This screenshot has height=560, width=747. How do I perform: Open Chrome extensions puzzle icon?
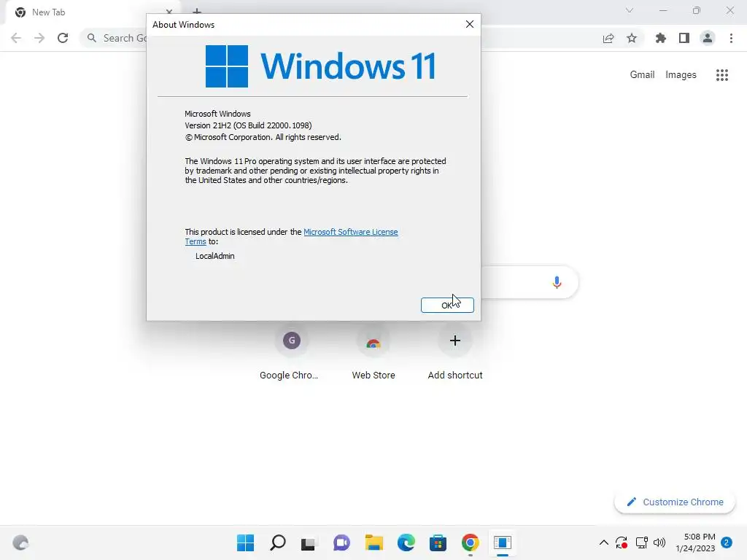tap(660, 38)
